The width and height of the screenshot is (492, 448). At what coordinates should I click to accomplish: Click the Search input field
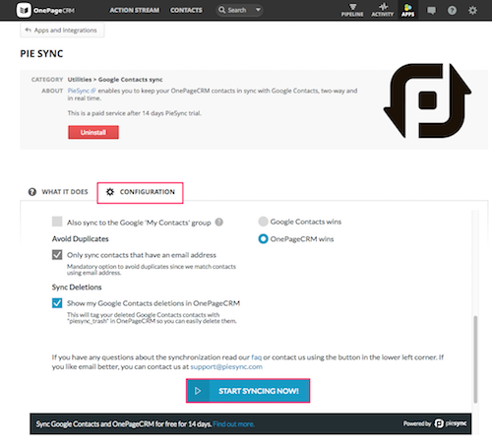click(x=240, y=10)
